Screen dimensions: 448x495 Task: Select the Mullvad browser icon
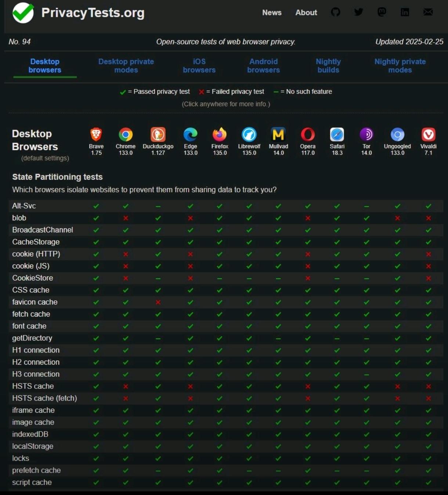point(278,134)
